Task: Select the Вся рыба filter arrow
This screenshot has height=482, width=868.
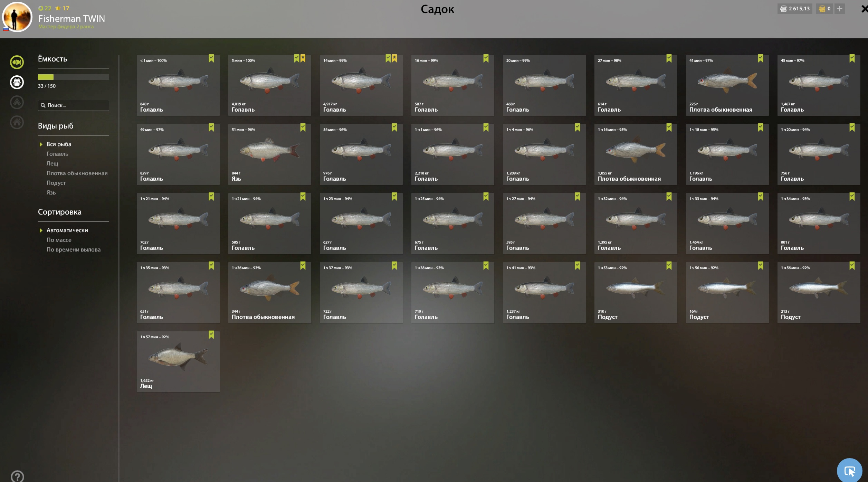Action: [x=41, y=144]
